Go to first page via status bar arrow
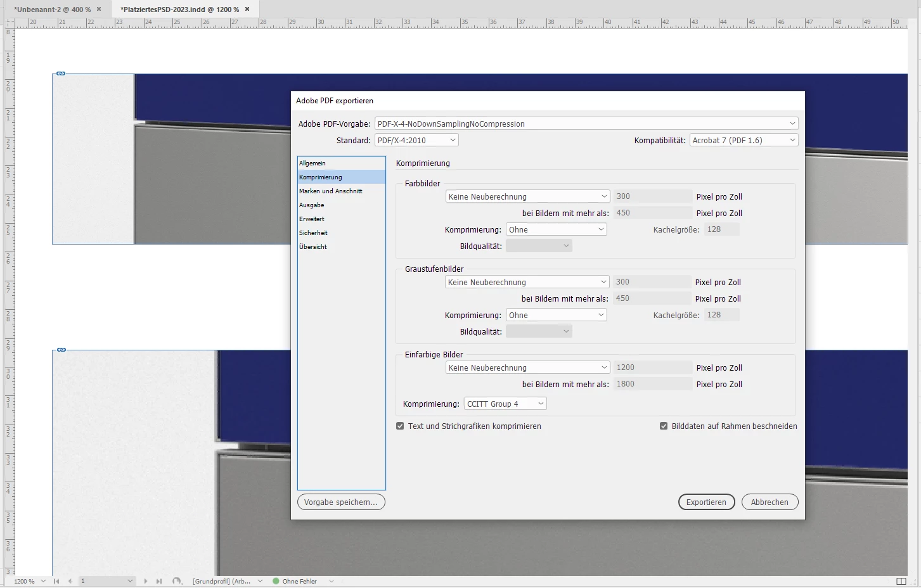Image resolution: width=921 pixels, height=588 pixels. (x=56, y=581)
